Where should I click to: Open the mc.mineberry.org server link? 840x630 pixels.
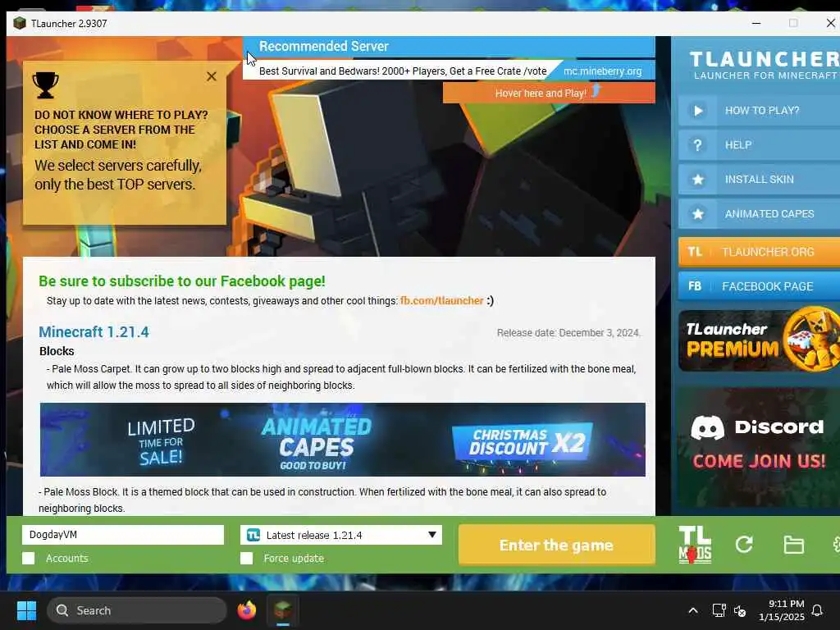point(602,71)
